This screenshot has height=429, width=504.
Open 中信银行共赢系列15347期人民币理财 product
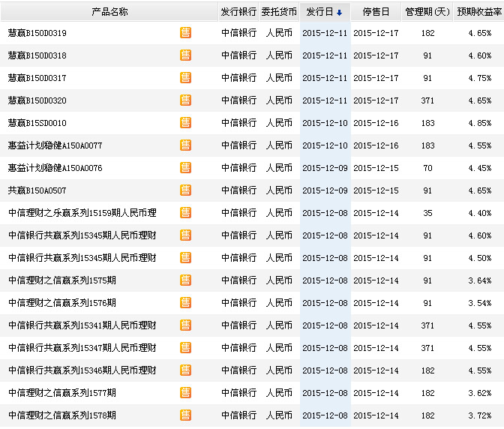82,348
